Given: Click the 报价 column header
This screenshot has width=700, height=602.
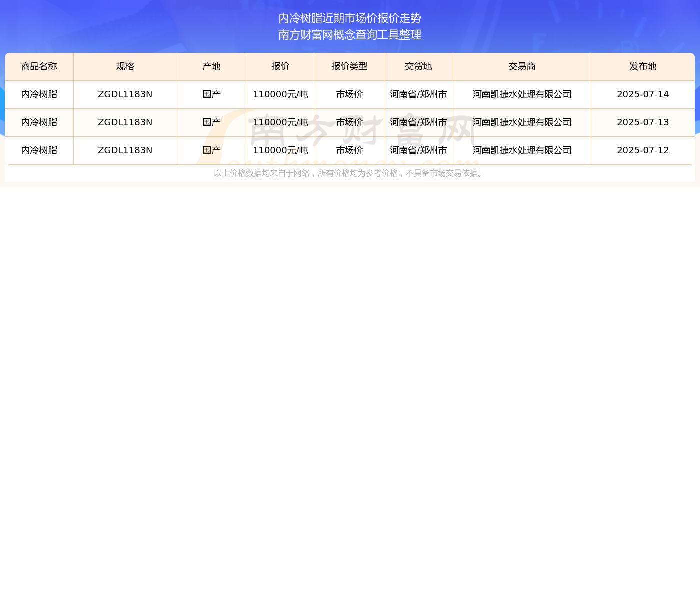Looking at the screenshot, I should [281, 67].
